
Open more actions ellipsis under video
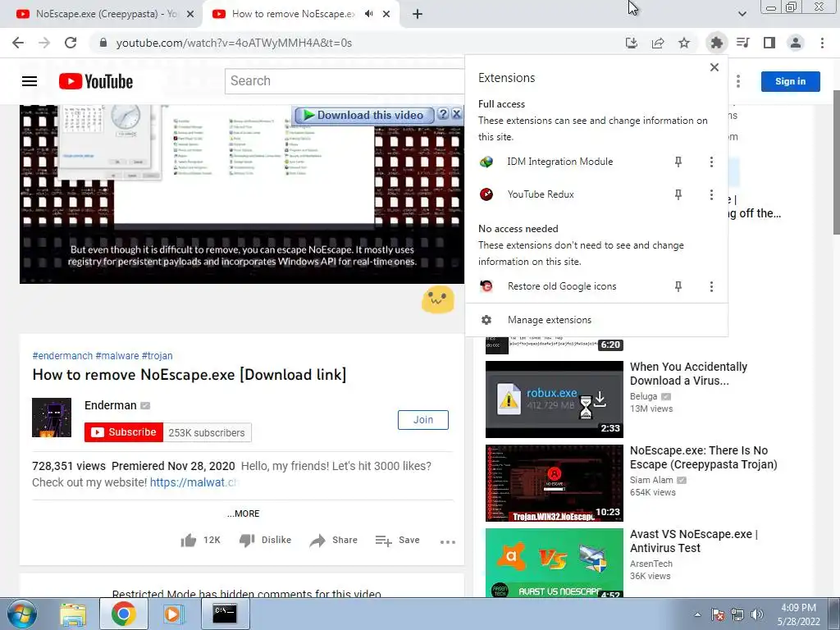pyautogui.click(x=447, y=541)
